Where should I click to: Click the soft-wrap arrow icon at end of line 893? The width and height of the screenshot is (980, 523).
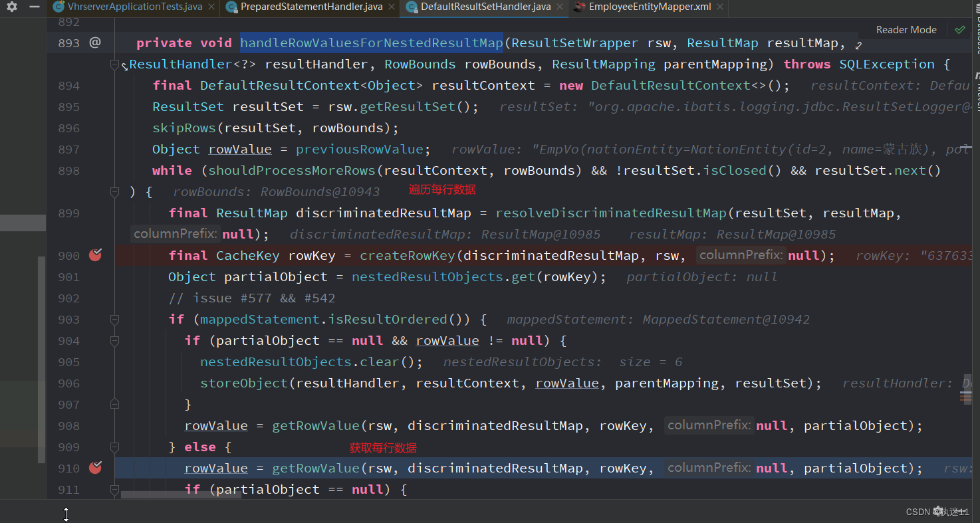[858, 45]
